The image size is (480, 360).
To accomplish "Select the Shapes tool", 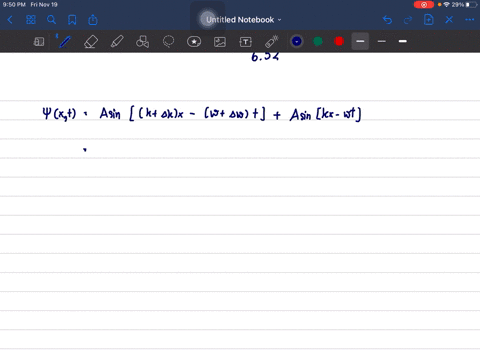I will [143, 42].
